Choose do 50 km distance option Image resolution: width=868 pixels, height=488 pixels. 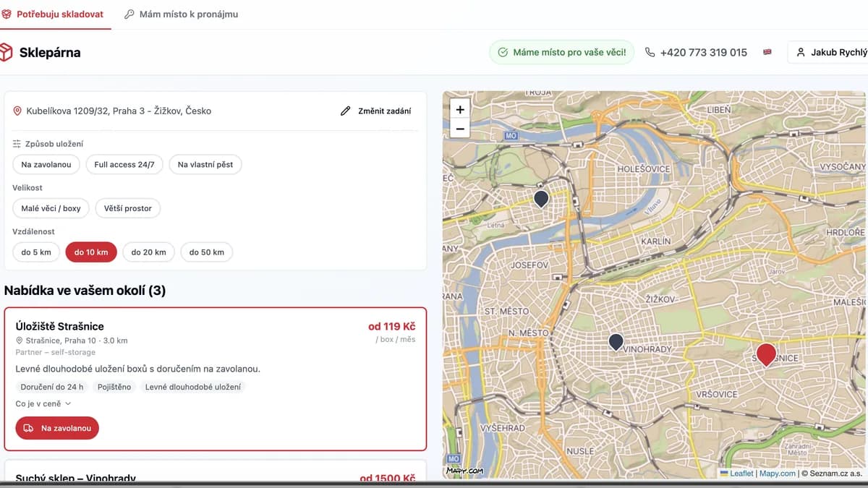(207, 252)
